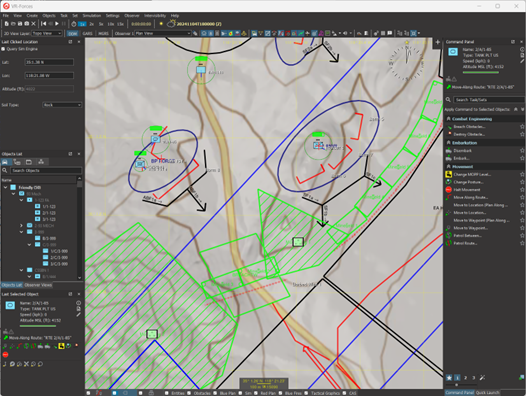This screenshot has height=396, width=526.
Task: Click the Search Objects field
Action: (46, 170)
